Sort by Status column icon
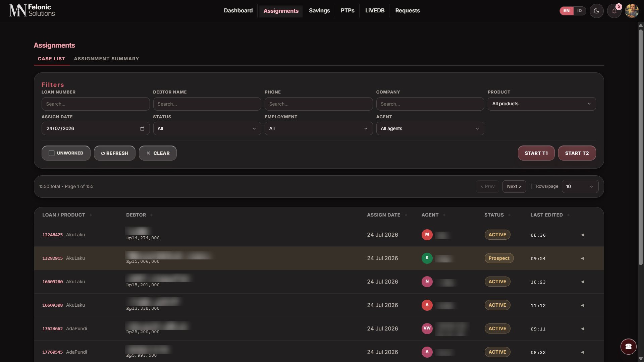 click(509, 215)
